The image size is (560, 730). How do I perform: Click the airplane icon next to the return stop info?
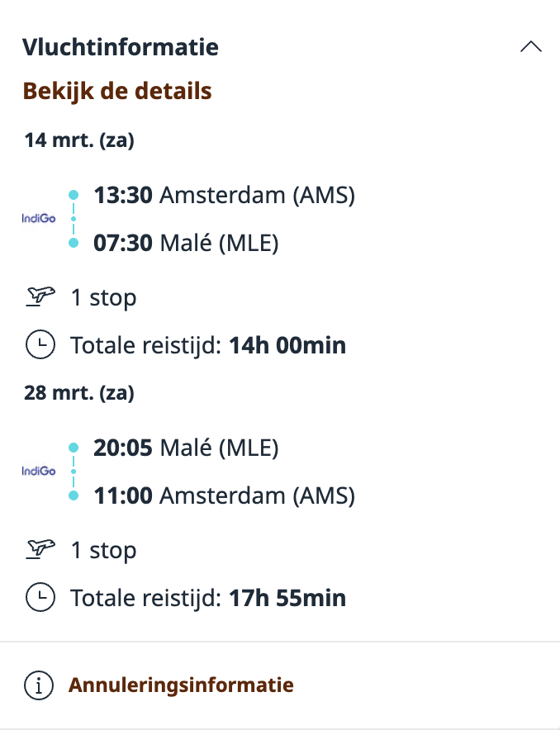40,549
